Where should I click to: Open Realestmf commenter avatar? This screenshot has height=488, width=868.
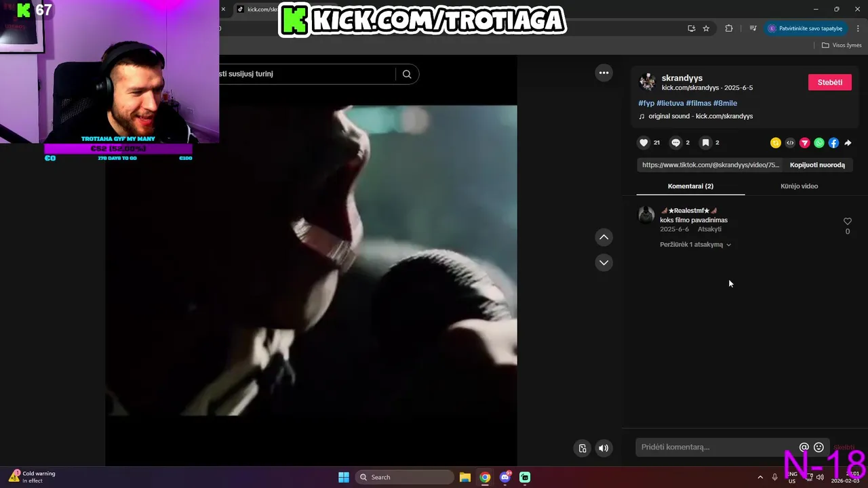(646, 215)
